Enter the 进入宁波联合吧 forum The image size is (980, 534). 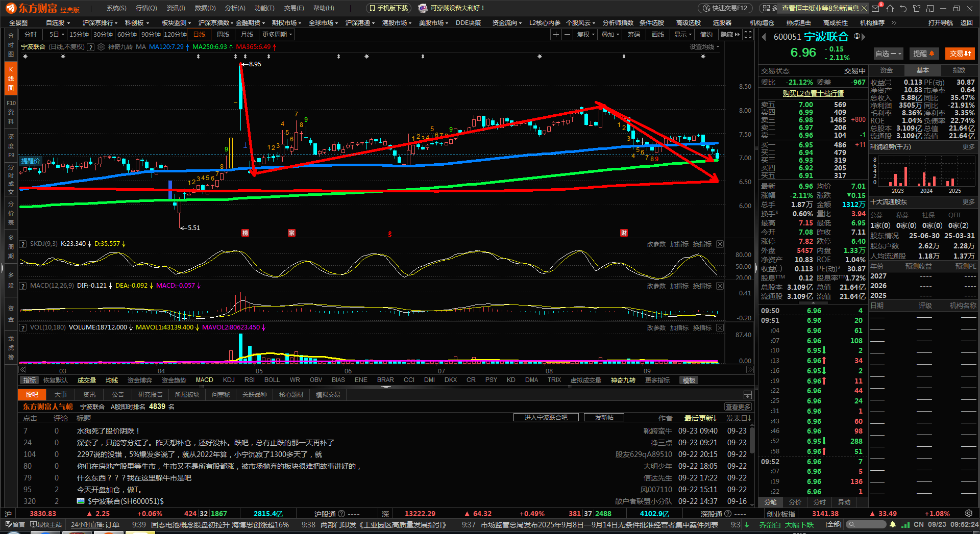(546, 418)
